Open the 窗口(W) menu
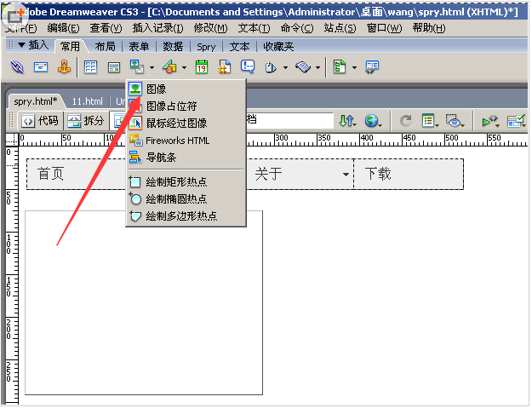Image resolution: width=532 pixels, height=408 pixels. [384, 28]
